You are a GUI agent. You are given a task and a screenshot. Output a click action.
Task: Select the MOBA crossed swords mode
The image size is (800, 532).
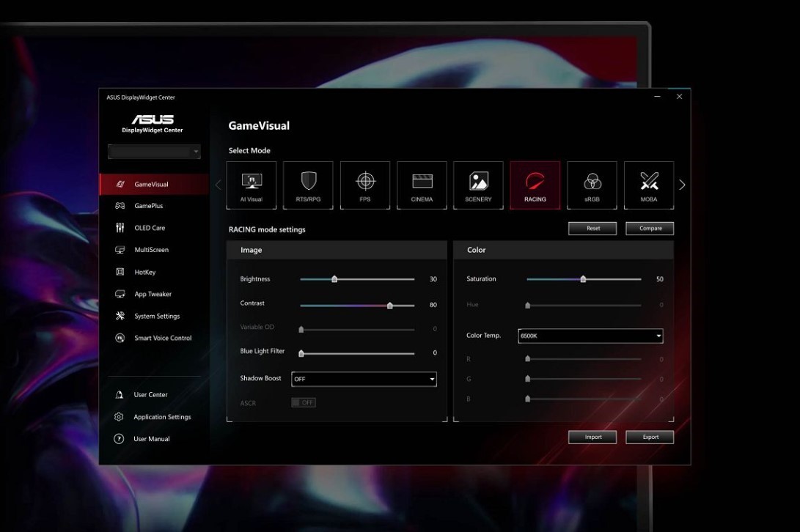pyautogui.click(x=648, y=185)
